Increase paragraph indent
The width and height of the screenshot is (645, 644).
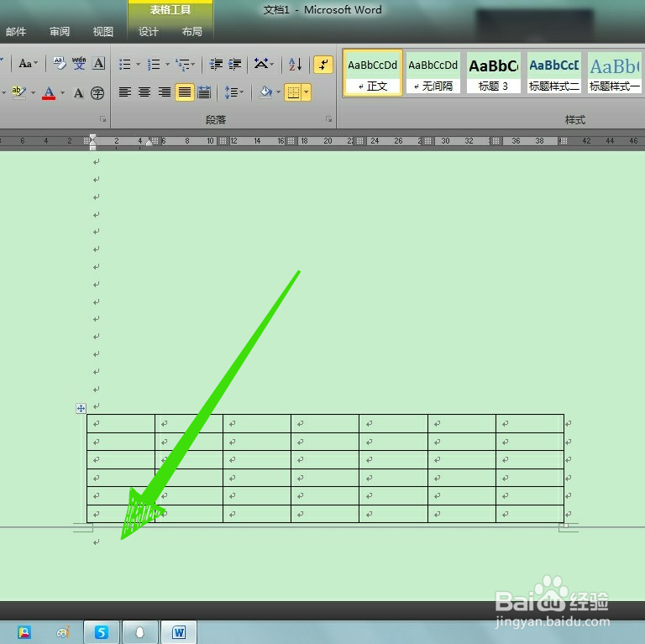tap(235, 64)
